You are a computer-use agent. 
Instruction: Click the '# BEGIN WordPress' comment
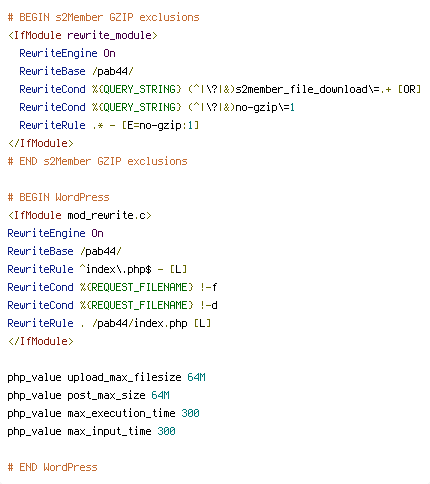[x=58, y=197]
